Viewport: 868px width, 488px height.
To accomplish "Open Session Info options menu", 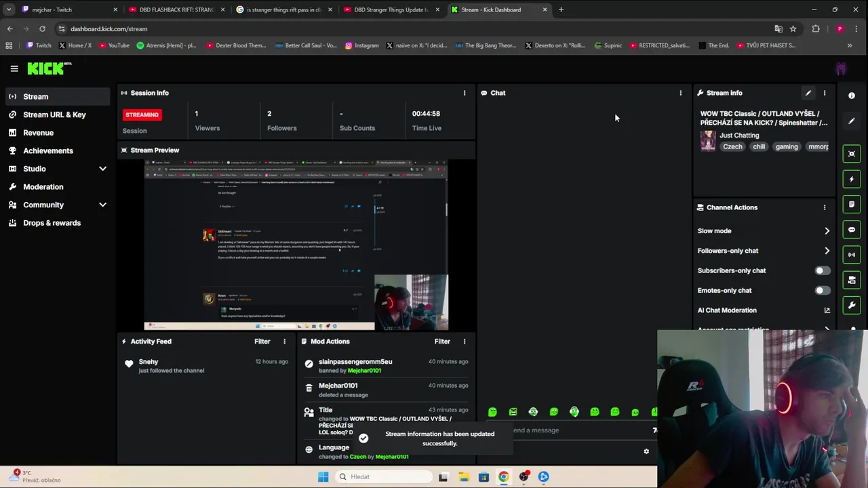I will (465, 93).
